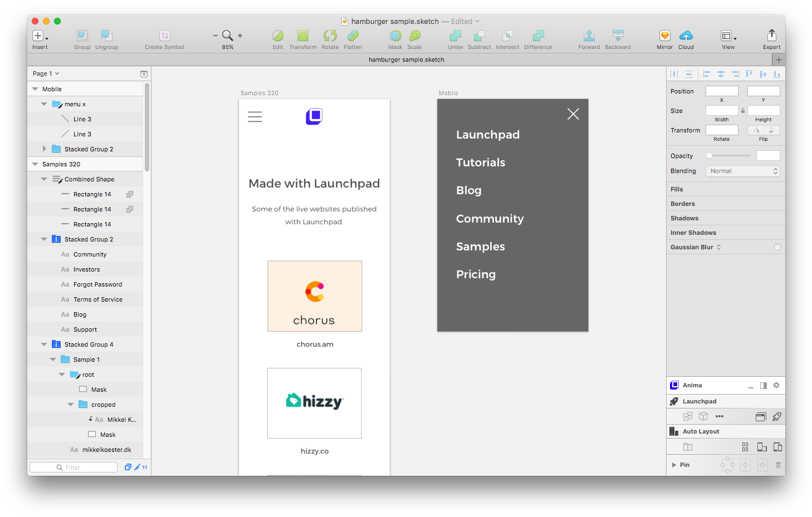The image size is (812, 517).
Task: Click the Group toolbar icon
Action: [82, 36]
